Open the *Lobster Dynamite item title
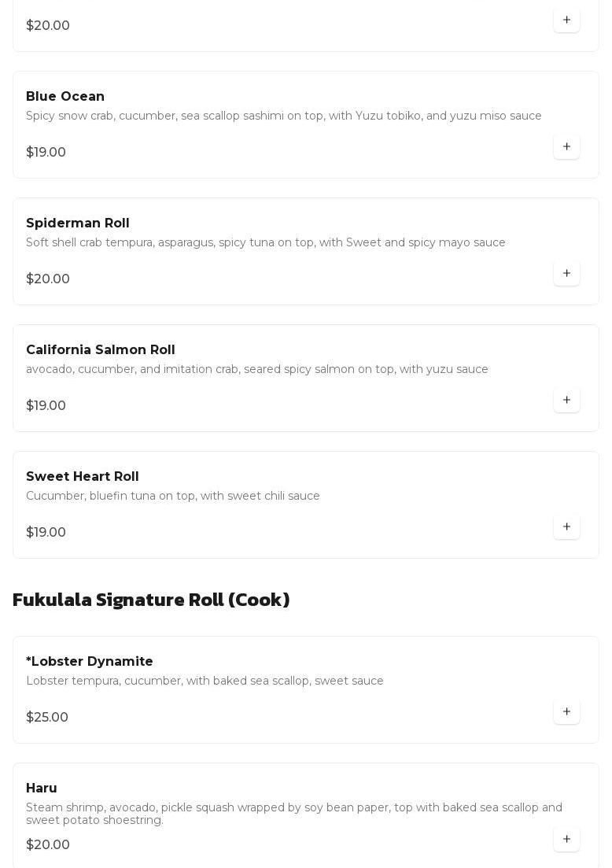612x868 pixels. (89, 662)
